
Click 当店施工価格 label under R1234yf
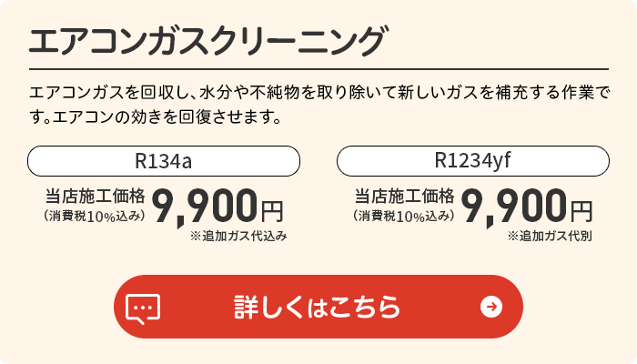(x=404, y=197)
